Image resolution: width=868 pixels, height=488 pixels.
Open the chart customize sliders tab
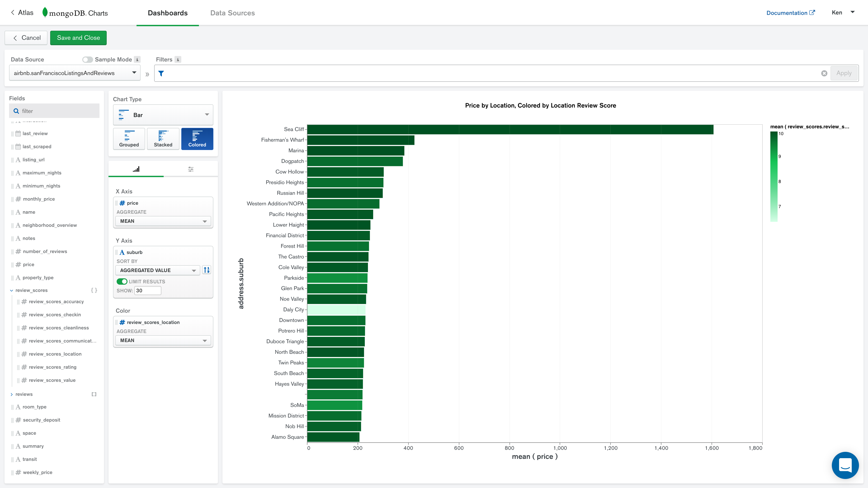click(x=191, y=169)
